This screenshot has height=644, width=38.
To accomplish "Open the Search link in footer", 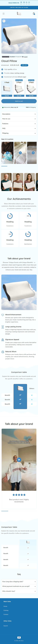I will (x=5, y=626).
